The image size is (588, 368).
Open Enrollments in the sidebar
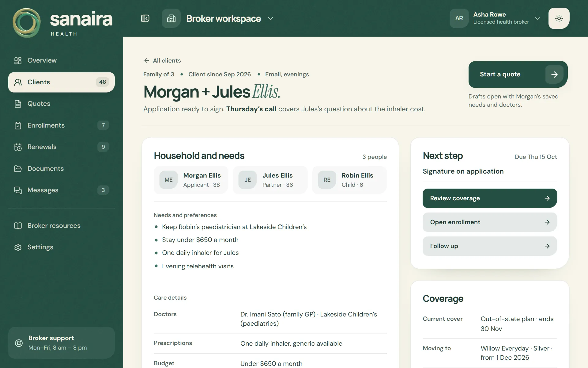tap(62, 125)
